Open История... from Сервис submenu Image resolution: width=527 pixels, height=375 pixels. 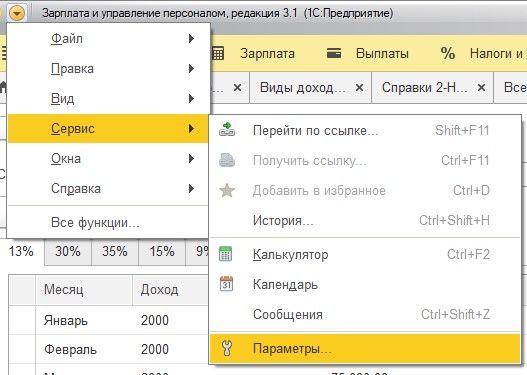click(x=365, y=220)
